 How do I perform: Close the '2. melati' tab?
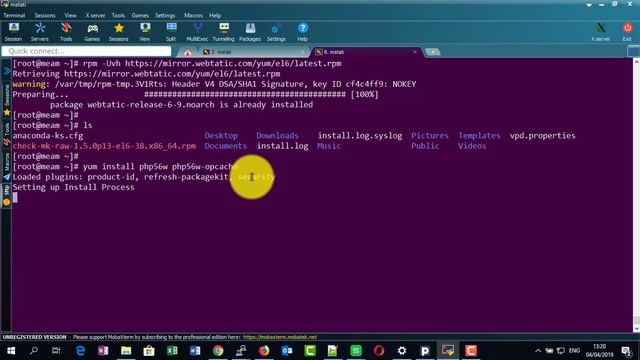(302, 52)
